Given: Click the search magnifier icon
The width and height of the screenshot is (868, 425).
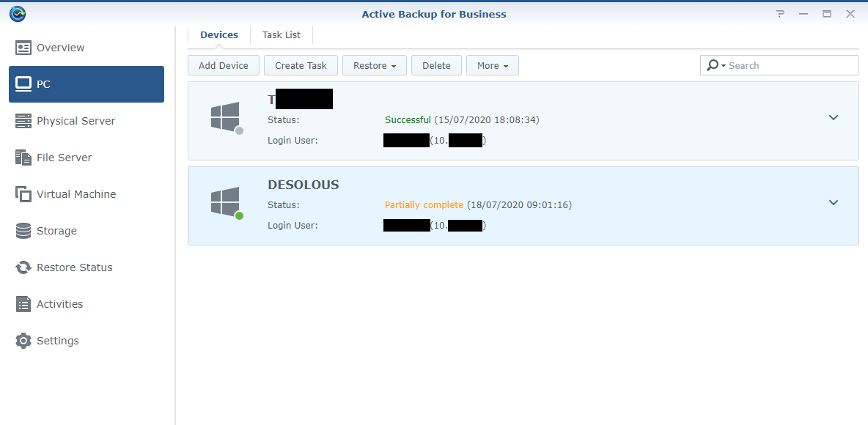Looking at the screenshot, I should 713,65.
